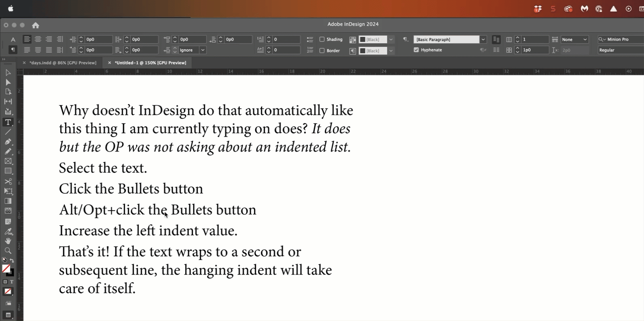Screen dimensions: 644x321
Task: Select the Pencil tool
Action: coord(8,152)
